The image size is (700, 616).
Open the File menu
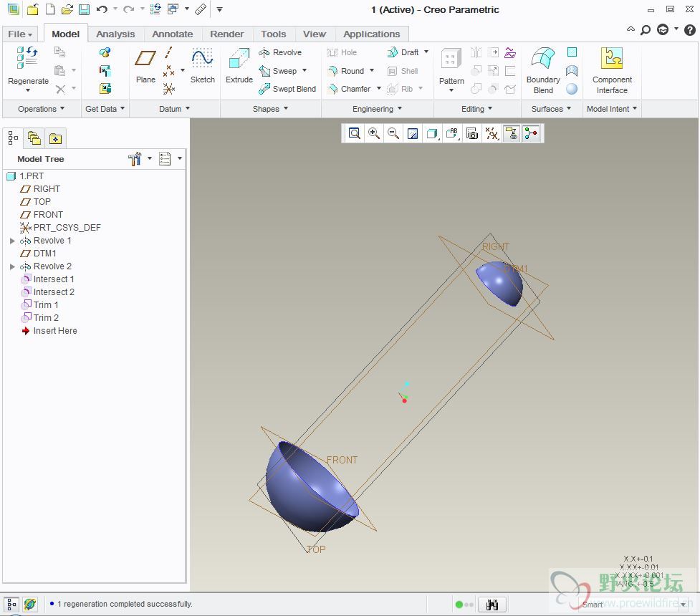tap(20, 34)
